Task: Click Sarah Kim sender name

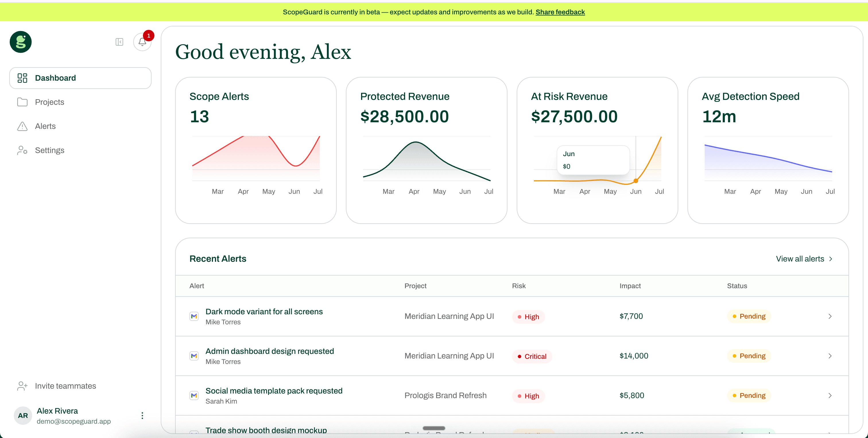Action: pyautogui.click(x=221, y=401)
